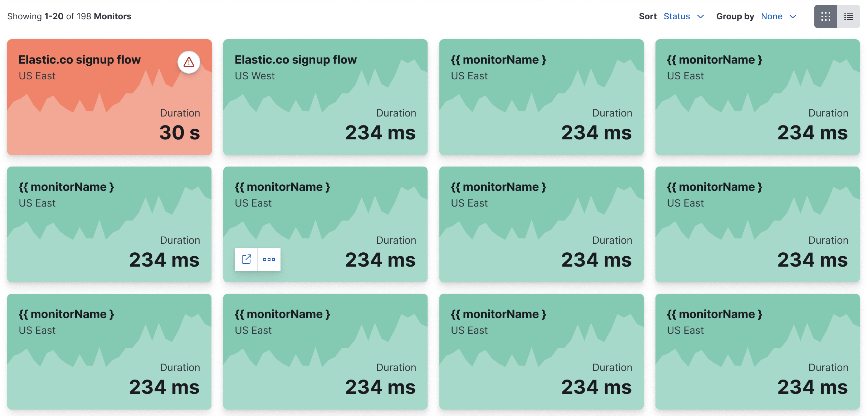Open the monitor in a new window via external link icon
The height and width of the screenshot is (416, 868).
246,259
